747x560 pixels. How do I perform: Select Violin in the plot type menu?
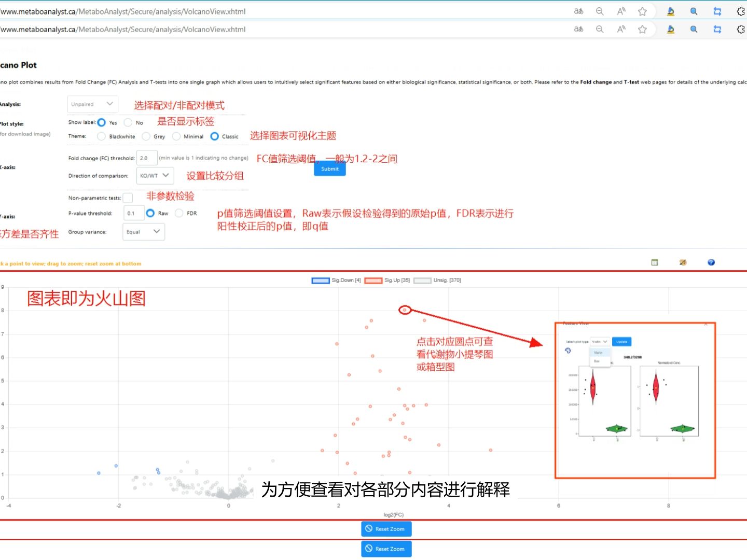(x=598, y=352)
